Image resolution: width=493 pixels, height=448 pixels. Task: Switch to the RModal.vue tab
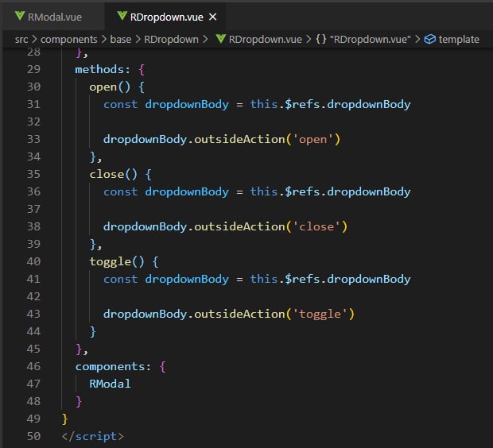click(x=53, y=17)
